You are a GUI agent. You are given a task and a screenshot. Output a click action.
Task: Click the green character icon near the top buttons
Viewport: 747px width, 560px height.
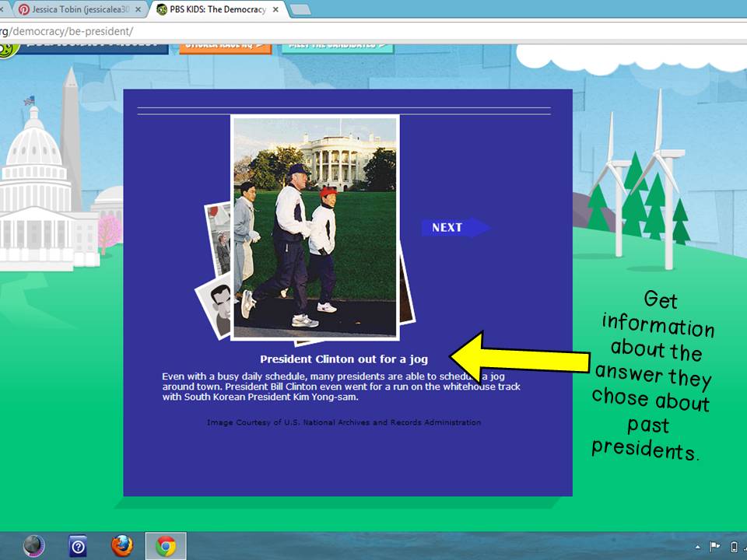pyautogui.click(x=9, y=48)
